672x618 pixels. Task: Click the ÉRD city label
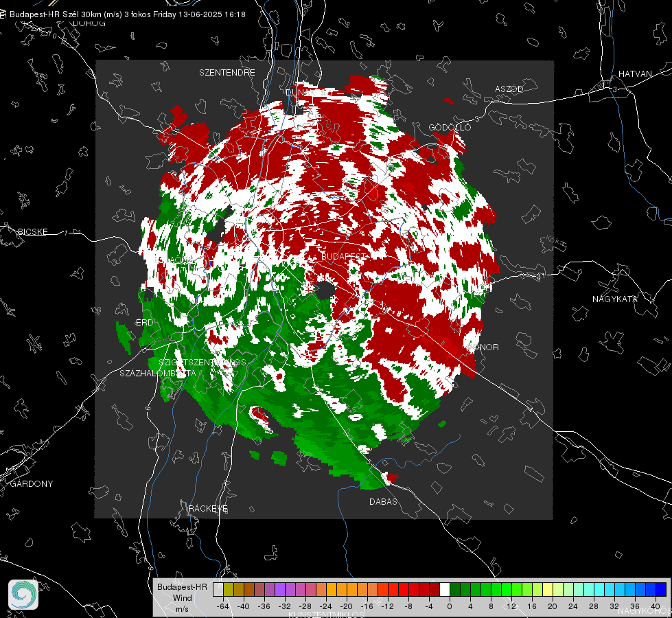coord(144,323)
